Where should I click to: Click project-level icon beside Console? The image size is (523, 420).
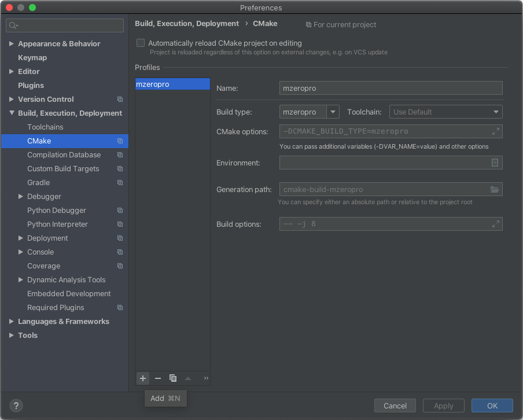tap(120, 252)
